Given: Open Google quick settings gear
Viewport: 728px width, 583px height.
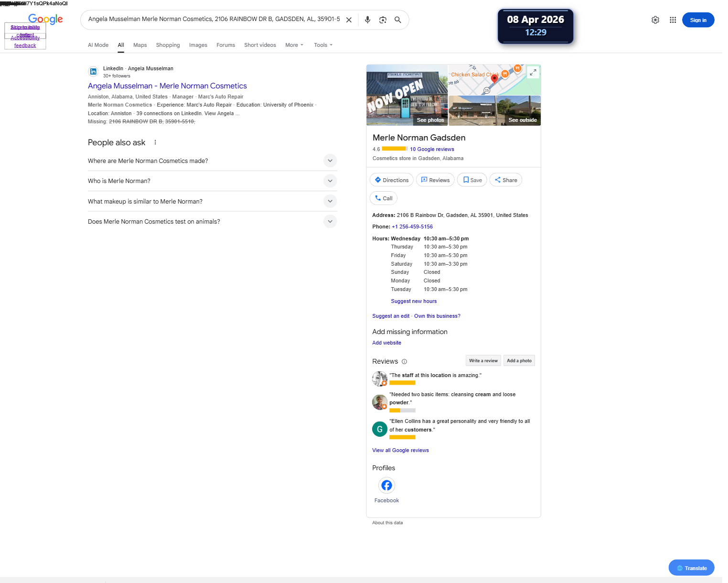Looking at the screenshot, I should pyautogui.click(x=655, y=20).
